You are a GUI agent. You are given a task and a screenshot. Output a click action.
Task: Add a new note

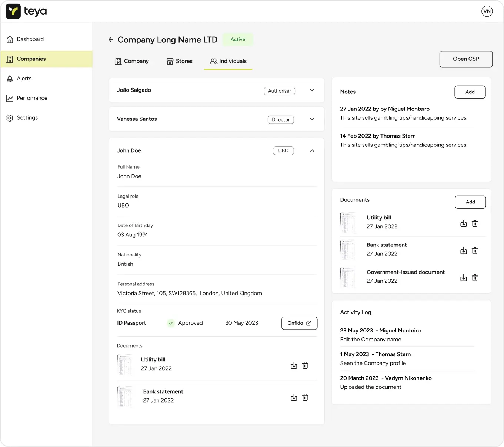point(470,92)
